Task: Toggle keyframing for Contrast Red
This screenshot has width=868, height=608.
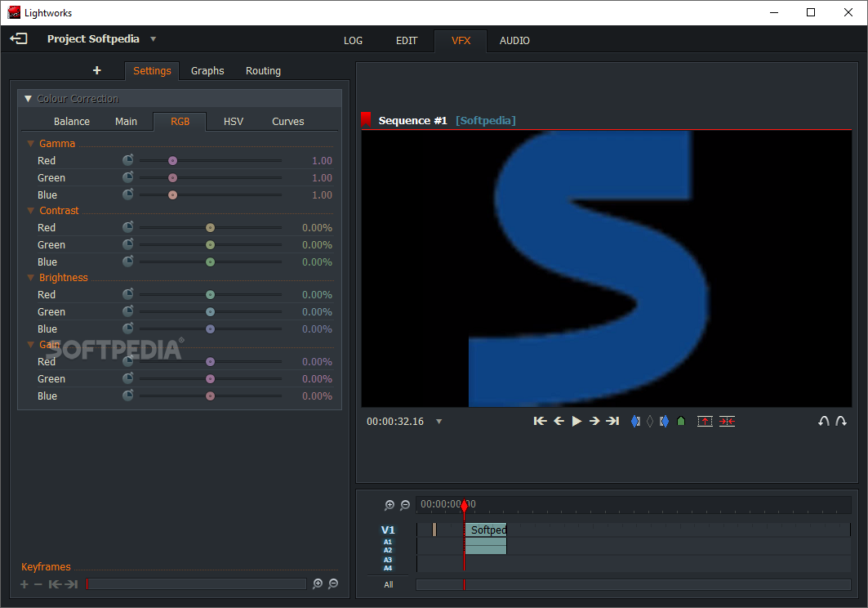Action: (128, 227)
